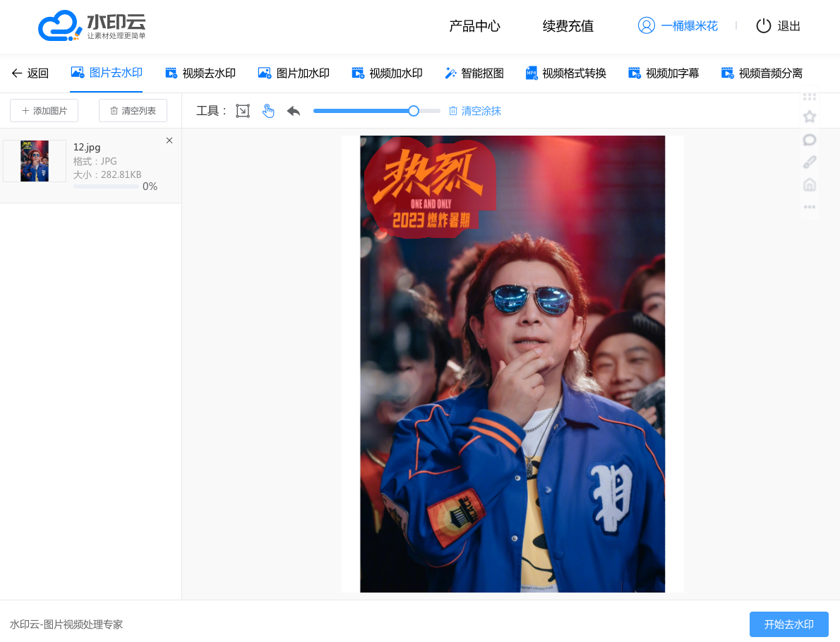Viewport: 840px width, 642px height.
Task: Select the rectangle selection tool
Action: pos(243,111)
